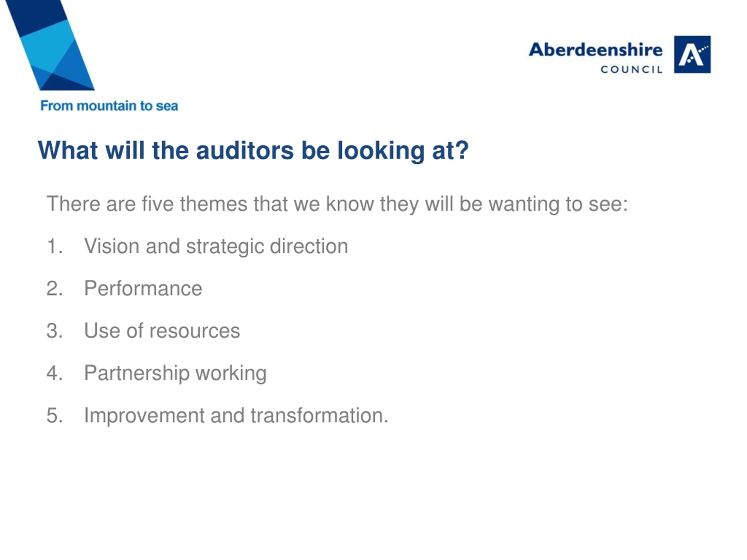Click the From mountain to sea tagline
This screenshot has height=560, width=747.
pyautogui.click(x=109, y=106)
